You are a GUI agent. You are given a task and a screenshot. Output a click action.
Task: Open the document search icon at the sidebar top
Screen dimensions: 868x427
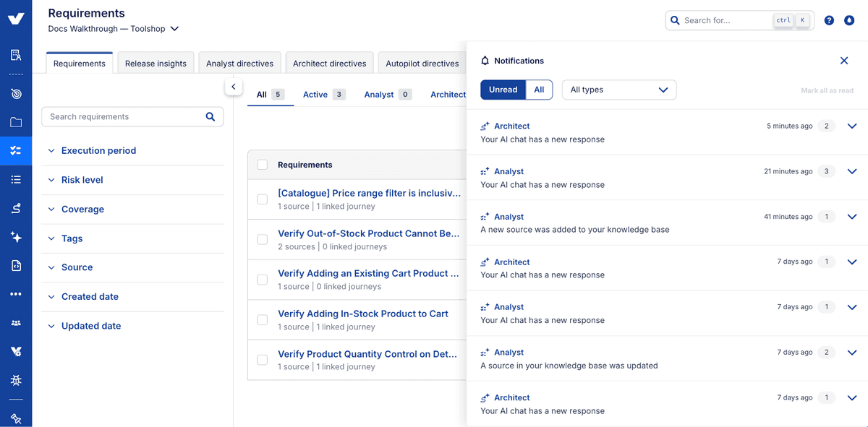(16, 55)
